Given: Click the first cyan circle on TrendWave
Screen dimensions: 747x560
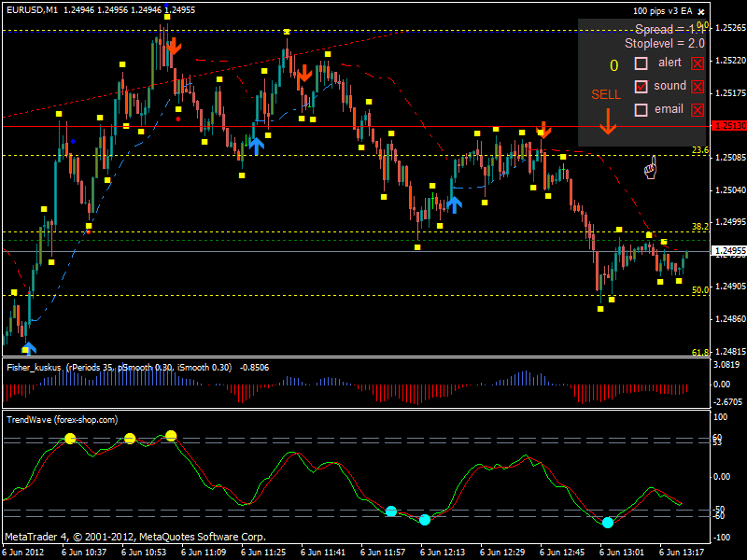Looking at the screenshot, I should pos(391,511).
